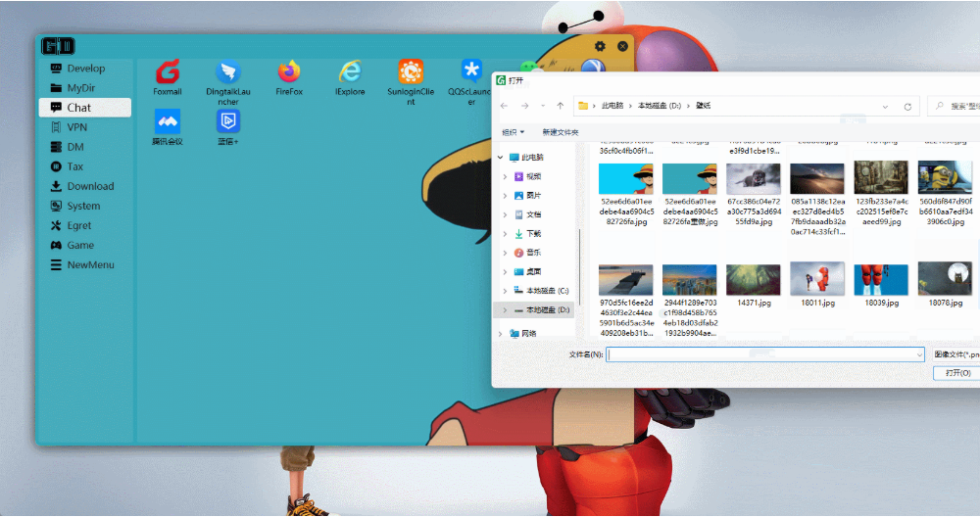
Task: Click the launcher logo in title bar
Action: [58, 46]
